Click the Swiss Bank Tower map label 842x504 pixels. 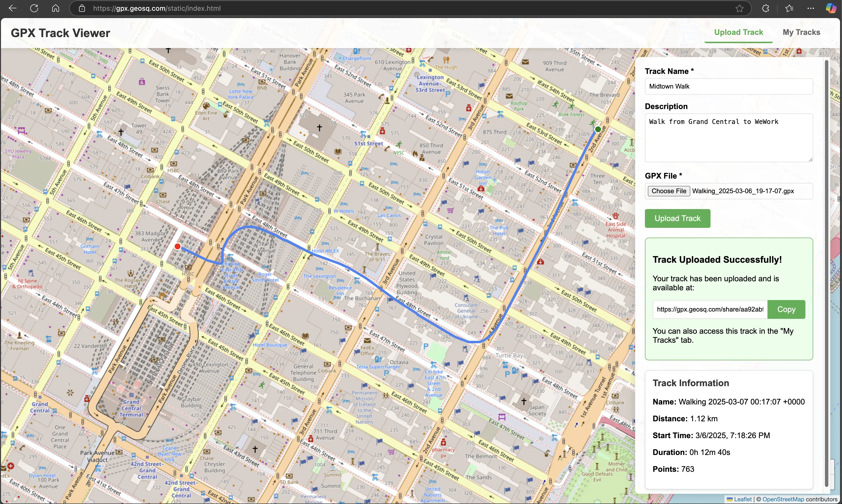163,94
